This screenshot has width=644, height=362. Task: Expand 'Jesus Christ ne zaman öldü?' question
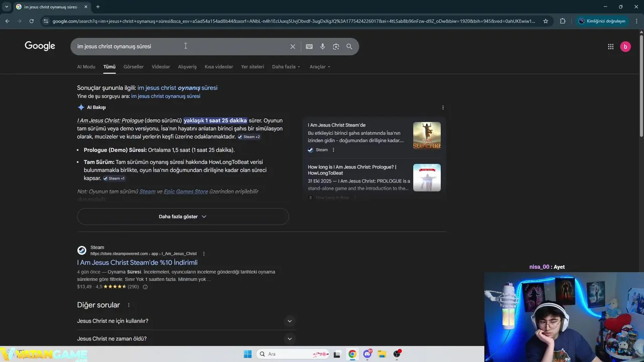[186, 338]
